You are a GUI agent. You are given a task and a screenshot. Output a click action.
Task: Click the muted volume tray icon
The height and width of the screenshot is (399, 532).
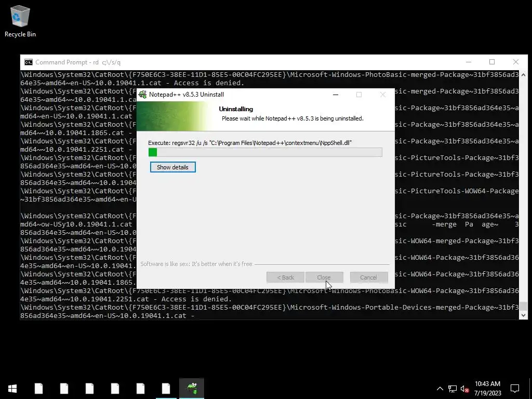[465, 389]
